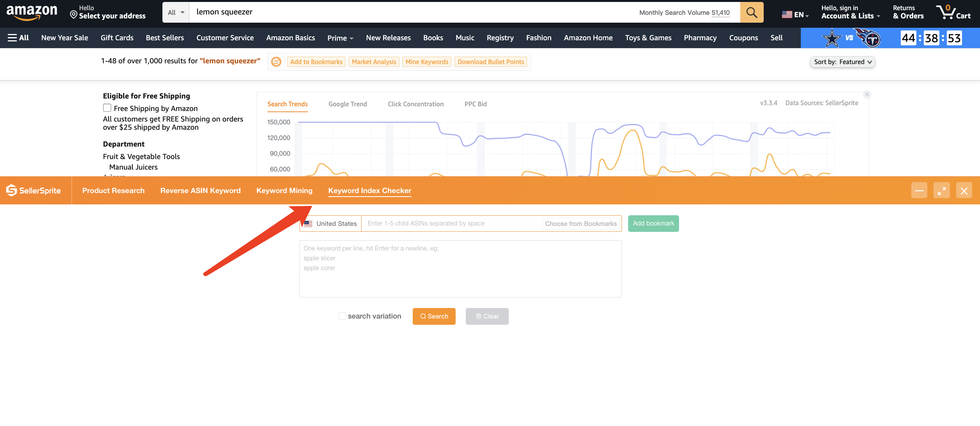Click Add to Bookmarks button

[316, 62]
